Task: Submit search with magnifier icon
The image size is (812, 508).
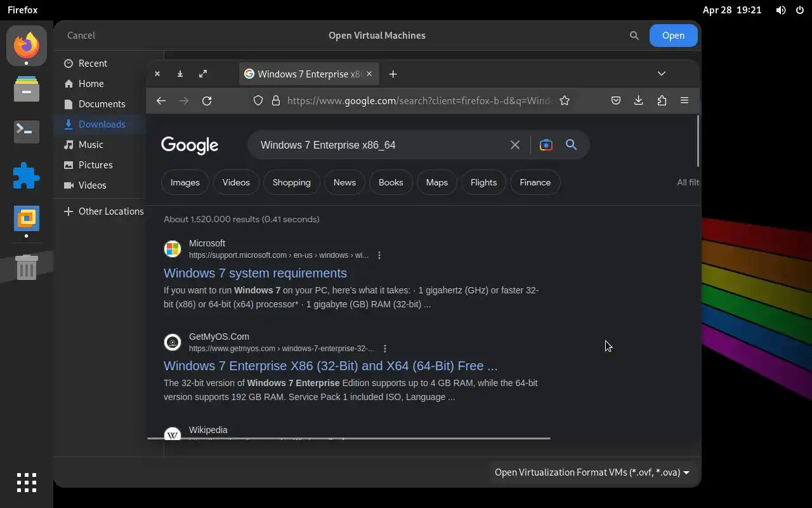Action: [571, 145]
